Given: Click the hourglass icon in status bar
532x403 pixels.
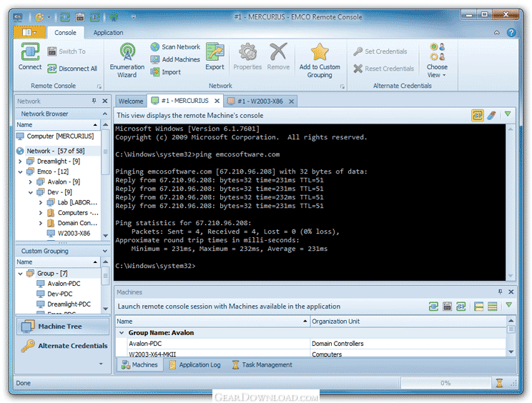Looking at the screenshot, I should (x=499, y=383).
